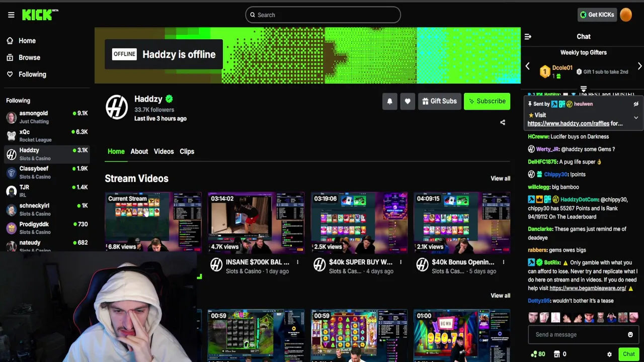Collapse the chat panel icon
This screenshot has width=644, height=362.
tap(528, 37)
